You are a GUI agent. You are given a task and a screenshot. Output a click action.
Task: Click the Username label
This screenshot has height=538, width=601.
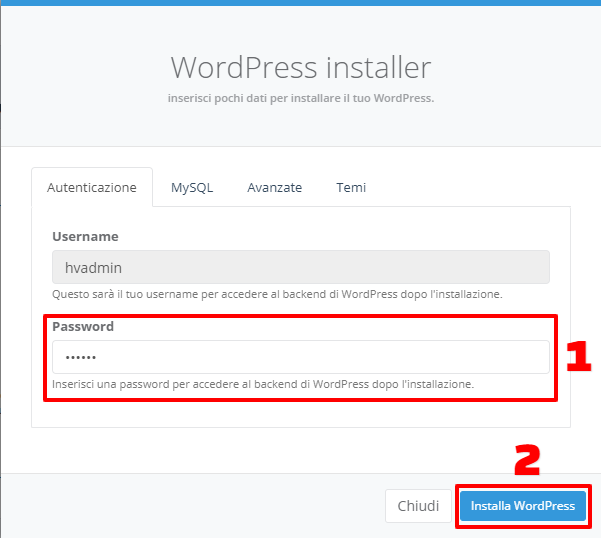[85, 236]
